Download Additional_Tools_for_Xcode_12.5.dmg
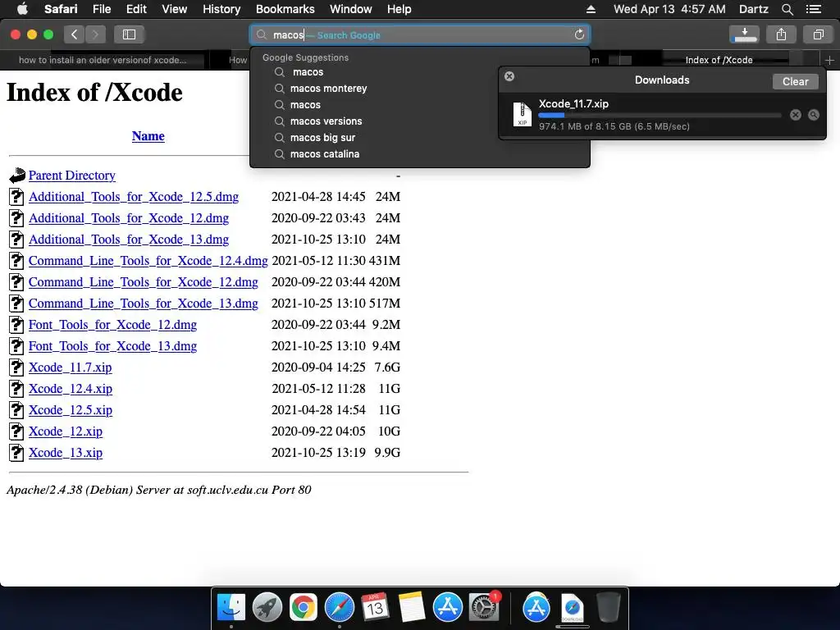The height and width of the screenshot is (630, 840). tap(134, 197)
